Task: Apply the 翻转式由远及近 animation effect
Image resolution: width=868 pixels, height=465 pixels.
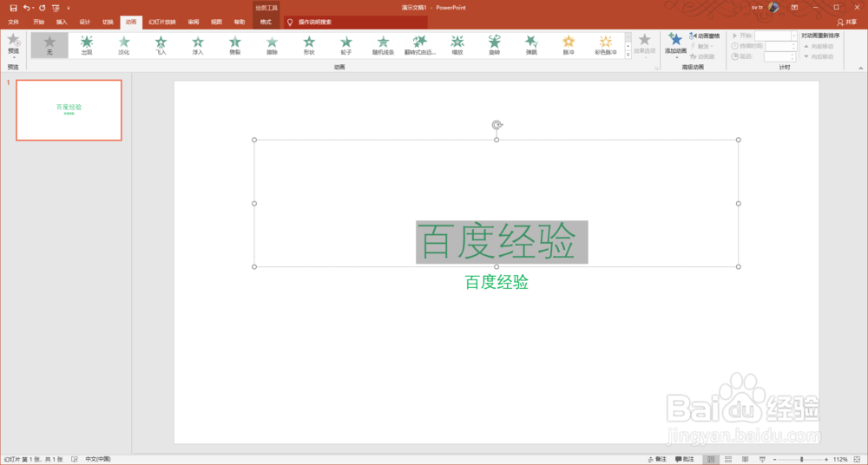Action: tap(420, 45)
